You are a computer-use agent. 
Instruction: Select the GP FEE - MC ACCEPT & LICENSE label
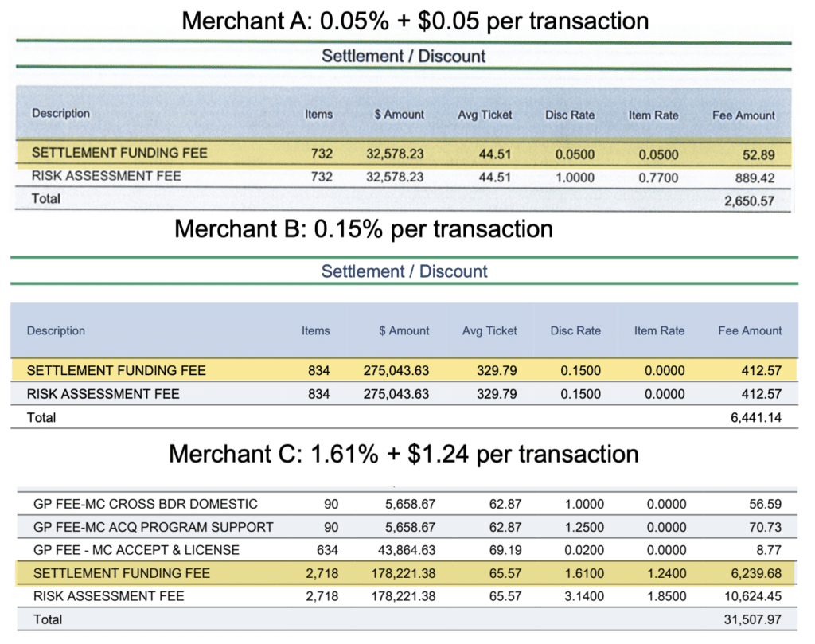coord(136,550)
